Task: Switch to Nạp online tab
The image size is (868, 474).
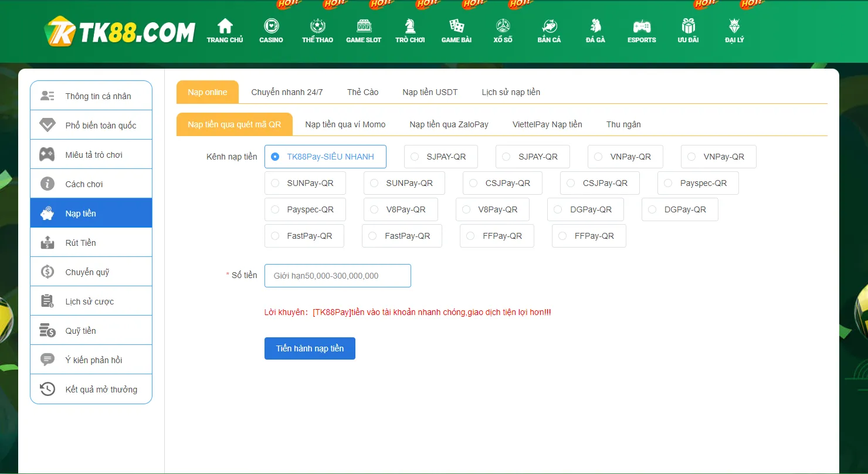Action: pos(208,92)
